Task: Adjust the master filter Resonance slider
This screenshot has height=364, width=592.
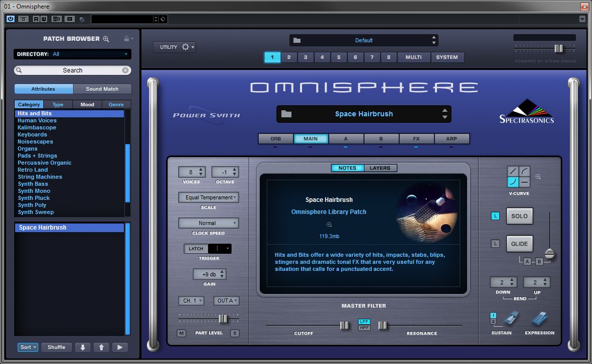Action: 383,325
